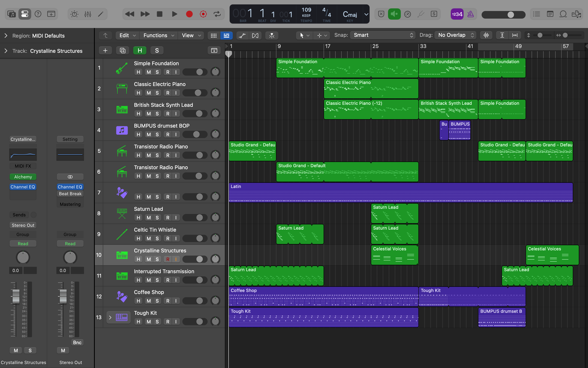Click the electric guitar track icon

pos(122,68)
